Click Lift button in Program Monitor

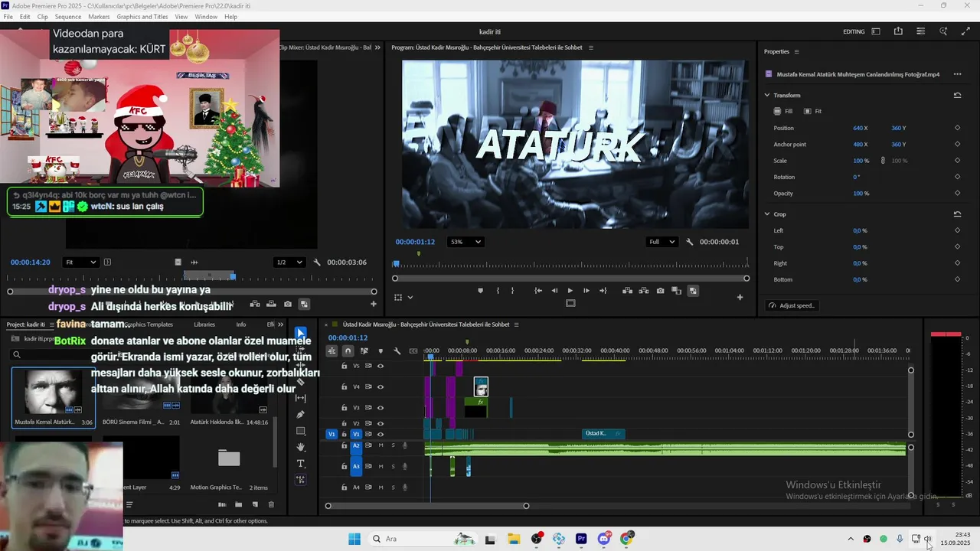pos(627,291)
